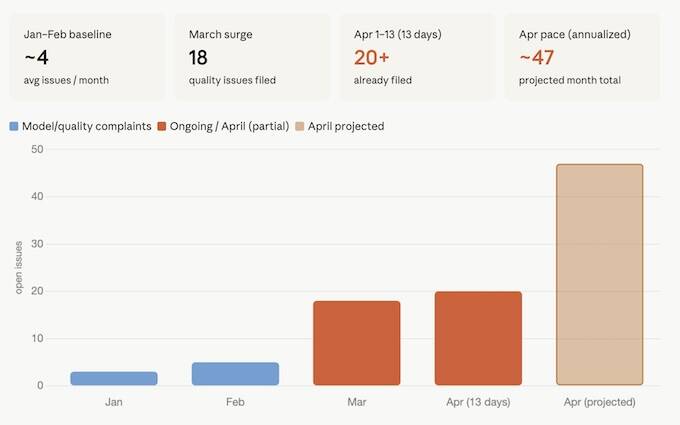
Task: Click the blue Feb bar
Action: (x=235, y=373)
